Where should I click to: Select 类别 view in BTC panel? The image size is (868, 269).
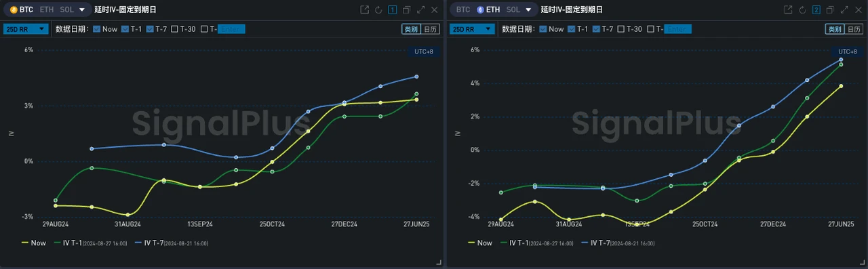[x=411, y=29]
